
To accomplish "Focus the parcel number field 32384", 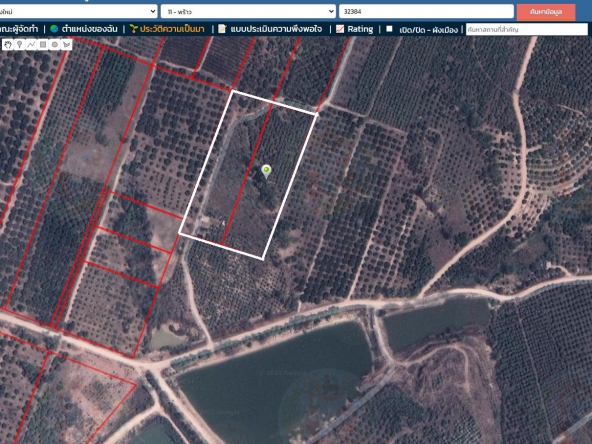I will (x=426, y=12).
